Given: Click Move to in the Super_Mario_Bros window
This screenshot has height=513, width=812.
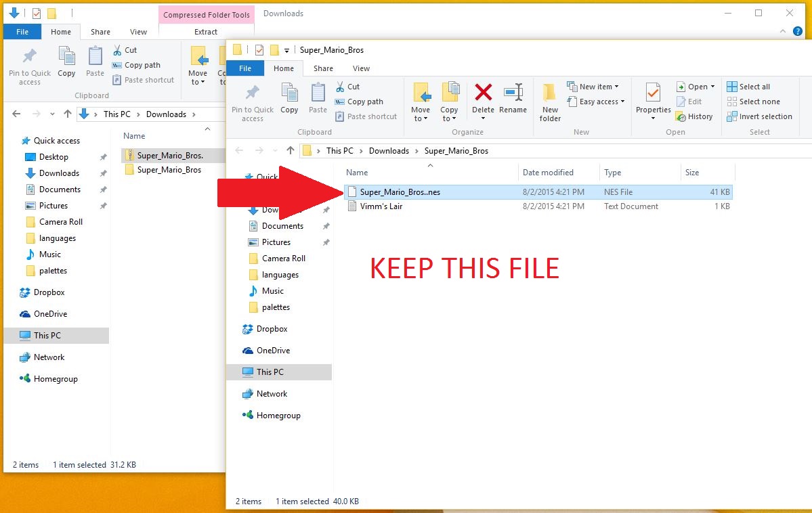Looking at the screenshot, I should pos(420,102).
